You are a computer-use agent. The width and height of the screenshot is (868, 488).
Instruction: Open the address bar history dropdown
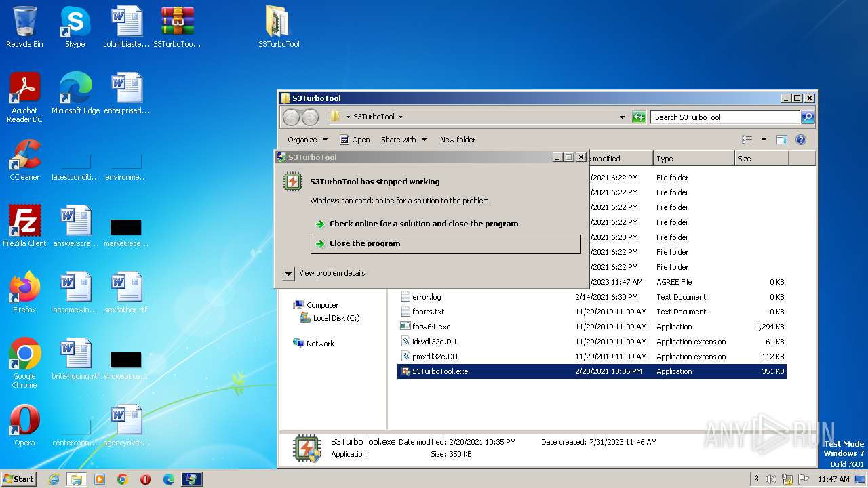623,117
